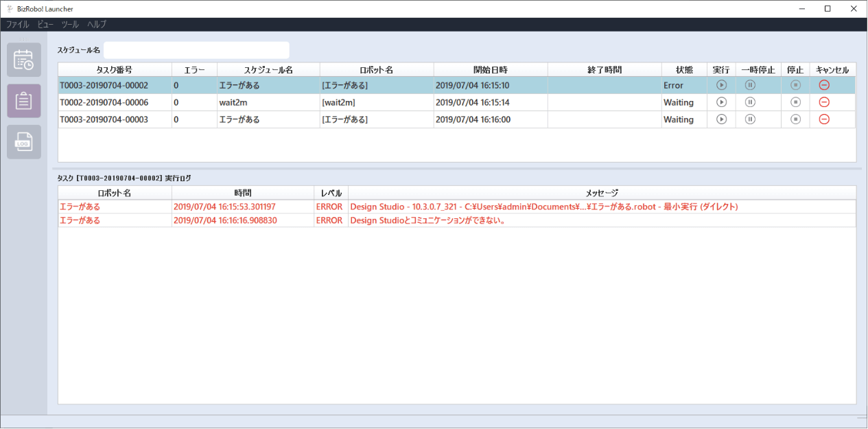Open the LOG viewer sidebar icon

click(x=24, y=142)
